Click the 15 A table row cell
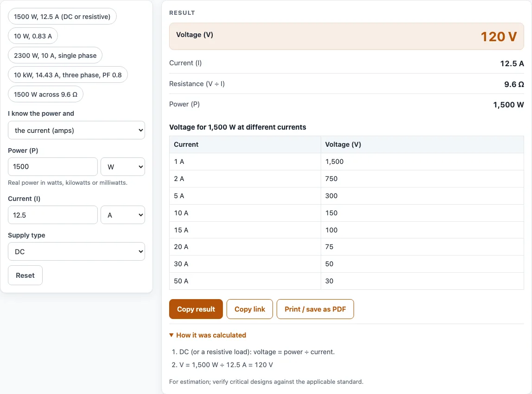This screenshot has width=532, height=394. (x=245, y=230)
